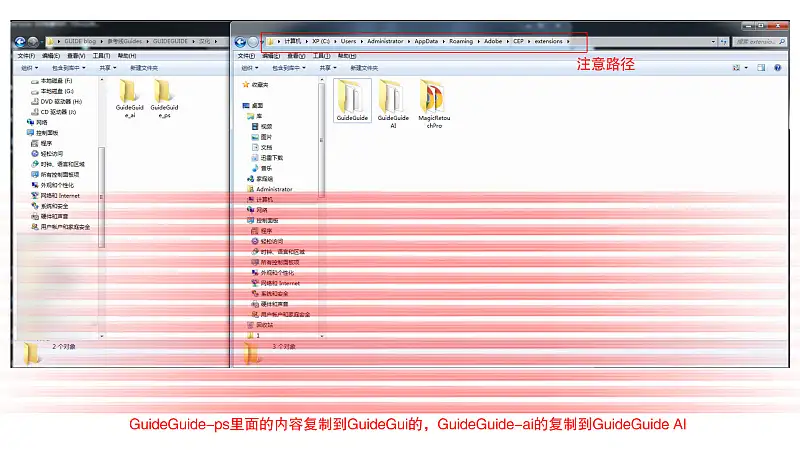The height and width of the screenshot is (450, 800).
Task: Click Adobe segment in address path
Action: pyautogui.click(x=493, y=41)
